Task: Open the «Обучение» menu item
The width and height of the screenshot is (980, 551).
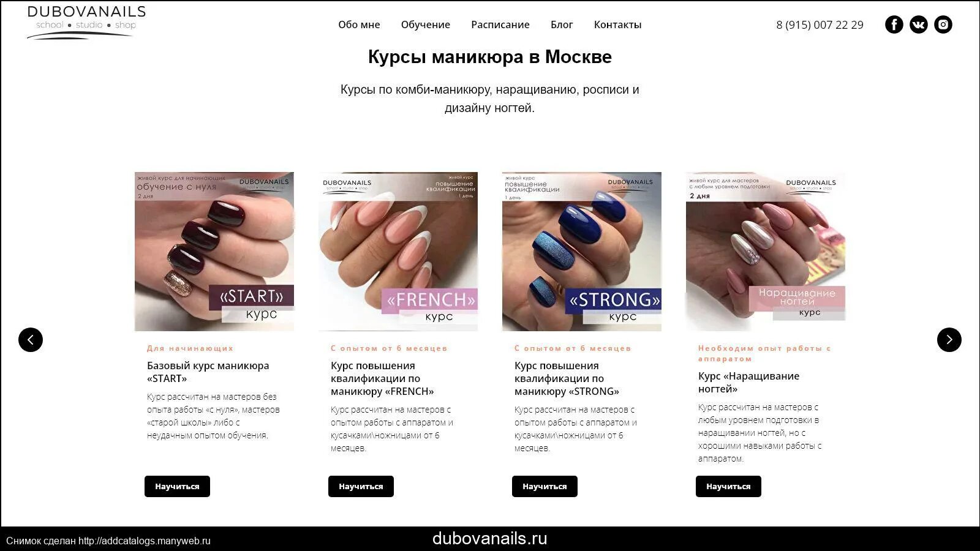Action: click(x=425, y=24)
